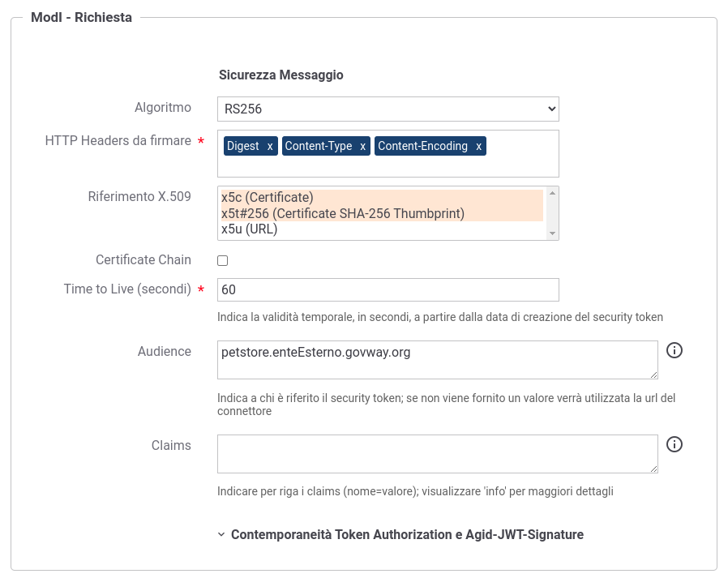The image size is (728, 578).
Task: Remove the Digest header tag
Action: 270,146
